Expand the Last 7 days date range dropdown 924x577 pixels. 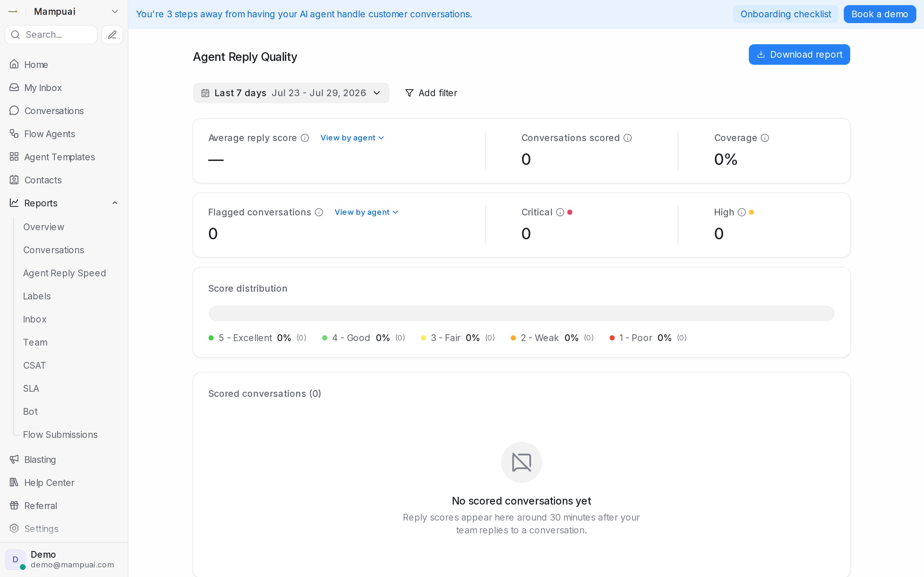[291, 93]
